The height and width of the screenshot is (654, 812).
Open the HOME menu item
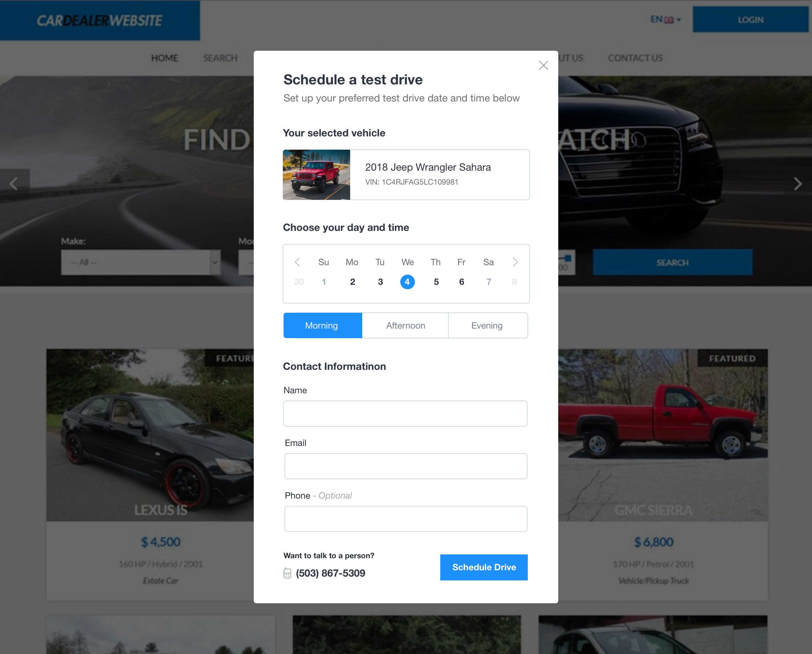tap(164, 58)
